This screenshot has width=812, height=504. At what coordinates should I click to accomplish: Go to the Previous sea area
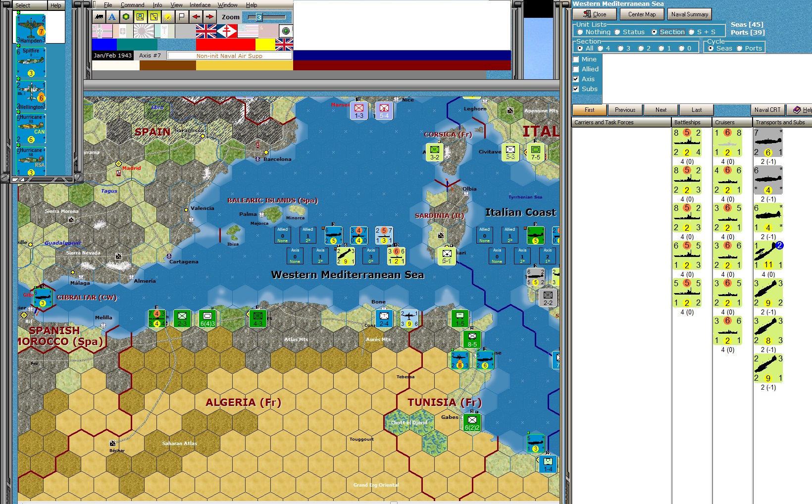[625, 110]
